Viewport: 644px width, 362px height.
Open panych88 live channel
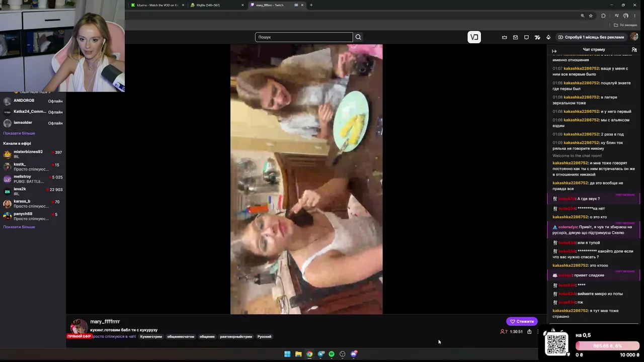tap(33, 216)
